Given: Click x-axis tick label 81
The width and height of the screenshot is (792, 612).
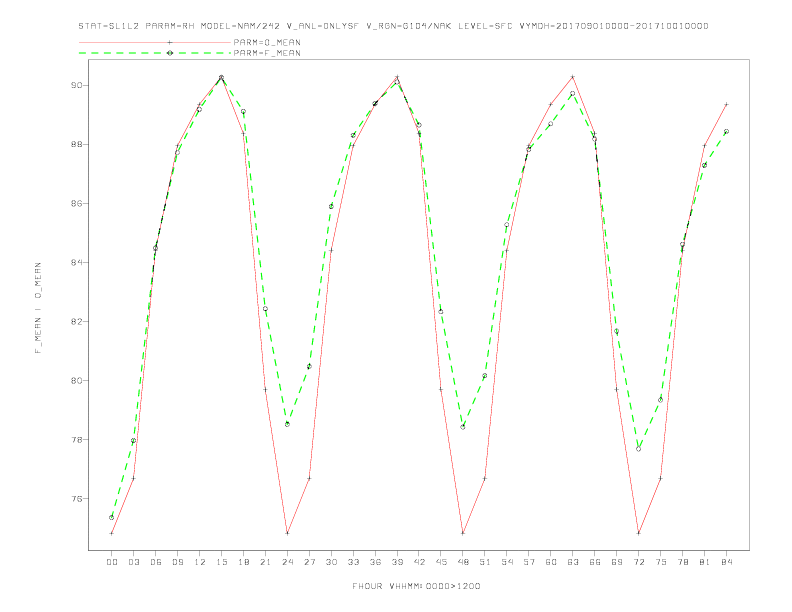Looking at the screenshot, I should (x=705, y=562).
